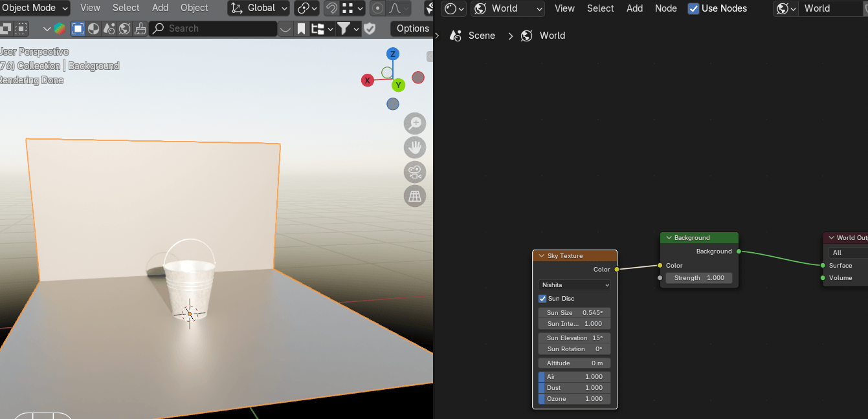Screen dimensions: 868x419
Task: Toggle the camera view gizmo
Action: (415, 172)
